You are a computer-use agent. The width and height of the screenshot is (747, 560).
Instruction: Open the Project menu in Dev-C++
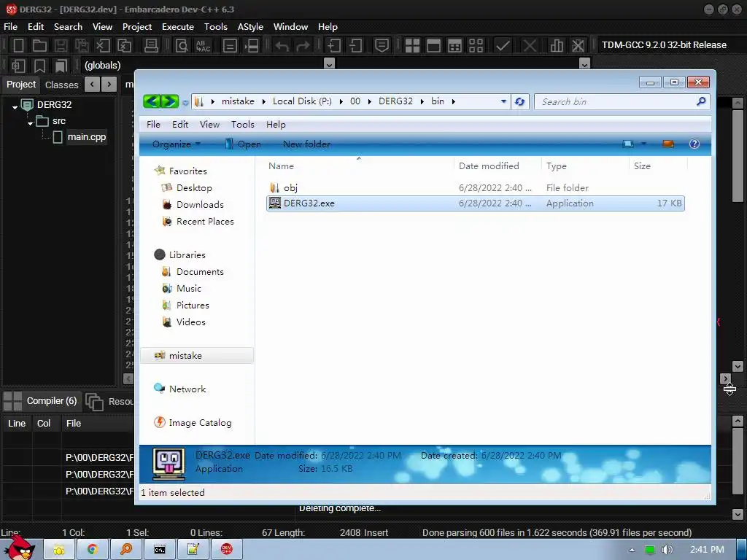coord(137,27)
